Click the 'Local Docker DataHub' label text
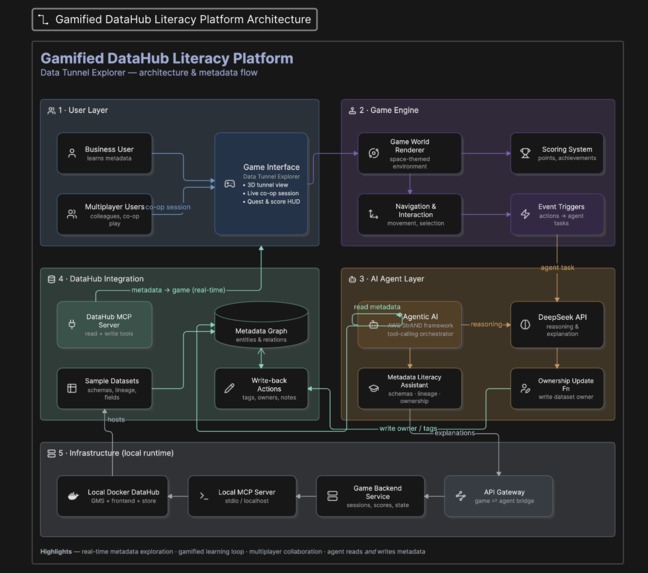This screenshot has width=648, height=573. click(123, 492)
